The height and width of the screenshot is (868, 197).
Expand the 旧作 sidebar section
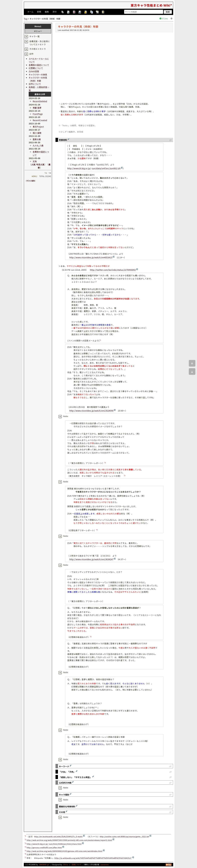(27, 54)
